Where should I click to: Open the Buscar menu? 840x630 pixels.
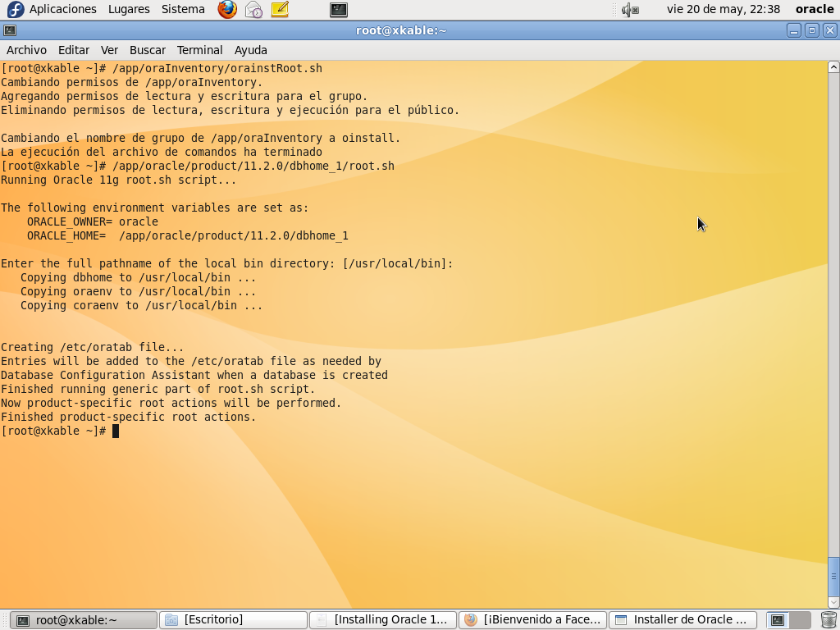pyautogui.click(x=148, y=50)
